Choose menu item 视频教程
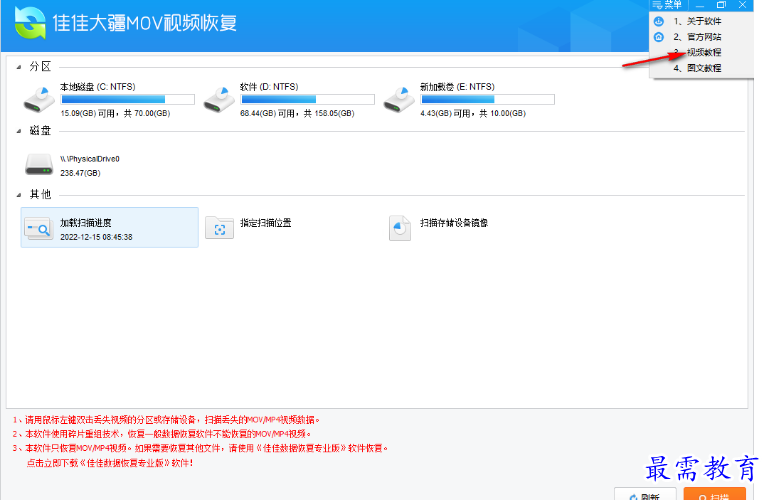767x500 pixels. point(704,52)
